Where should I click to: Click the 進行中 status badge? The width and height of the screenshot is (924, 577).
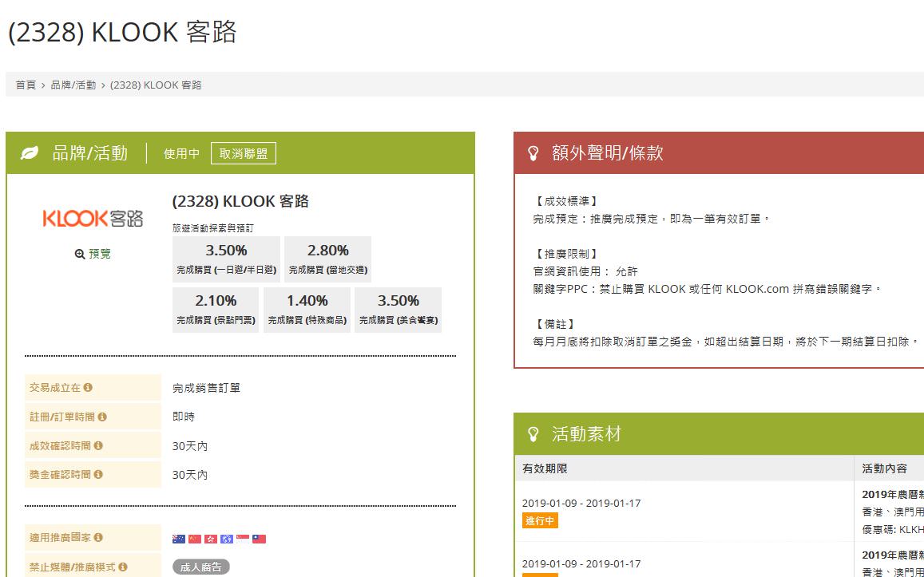point(540,521)
